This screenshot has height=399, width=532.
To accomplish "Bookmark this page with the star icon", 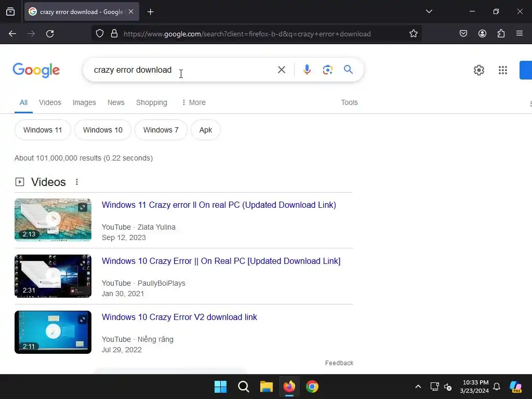I will pyautogui.click(x=413, y=34).
